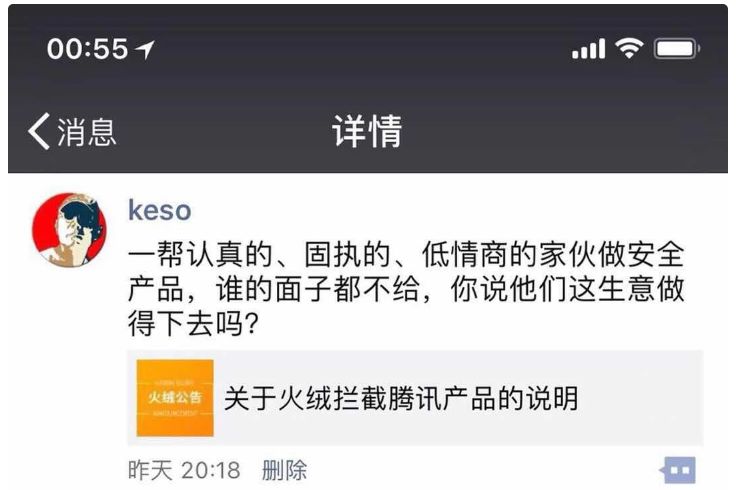The height and width of the screenshot is (490, 736).
Task: Tap the 00:55 status bar clock
Action: (x=87, y=48)
